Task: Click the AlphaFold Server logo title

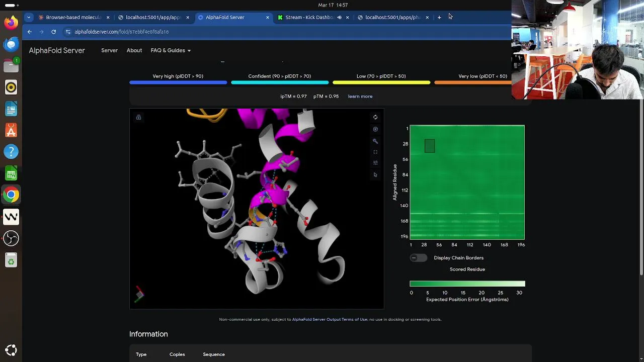Action: 57,50
